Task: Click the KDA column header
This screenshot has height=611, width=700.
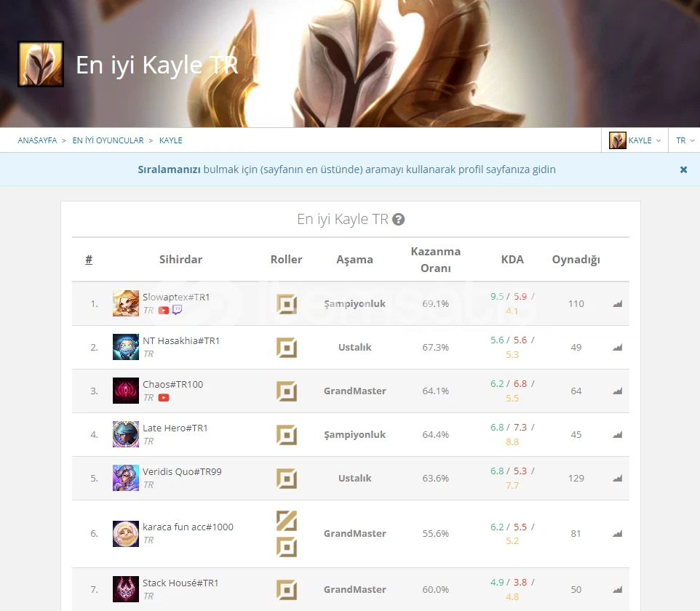Action: (x=512, y=259)
